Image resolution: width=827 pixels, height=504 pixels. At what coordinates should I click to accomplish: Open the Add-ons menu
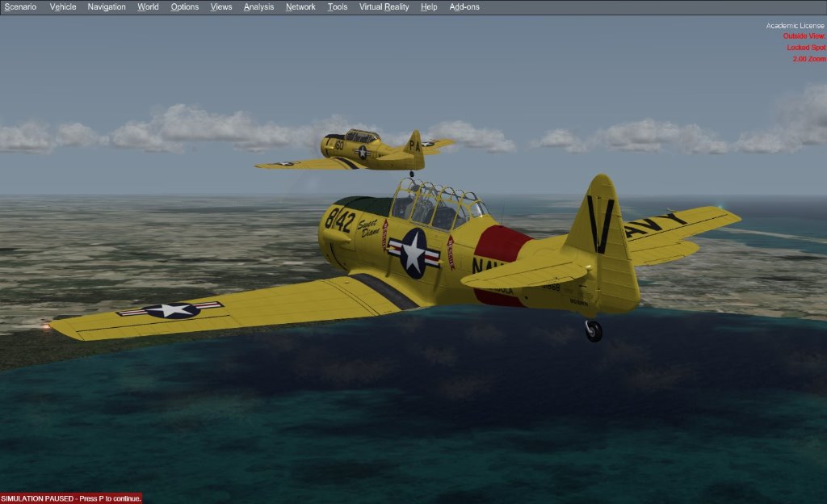464,6
